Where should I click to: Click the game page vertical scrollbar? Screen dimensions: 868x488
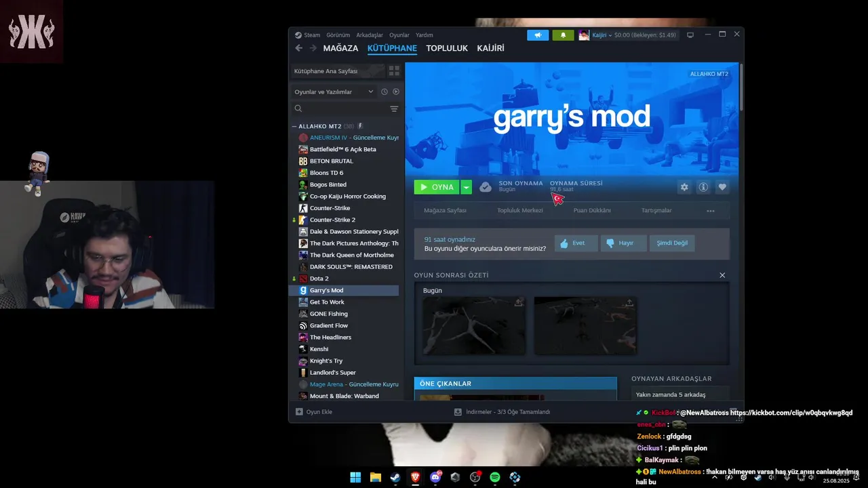pos(741,87)
